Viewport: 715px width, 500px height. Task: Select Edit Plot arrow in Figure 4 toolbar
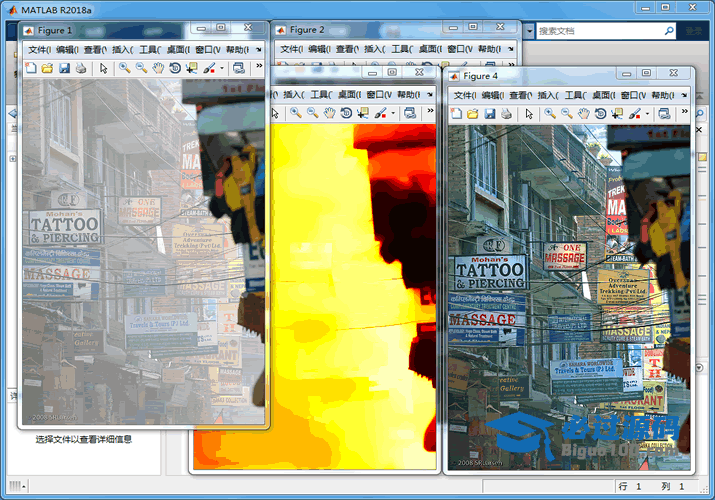click(x=529, y=113)
